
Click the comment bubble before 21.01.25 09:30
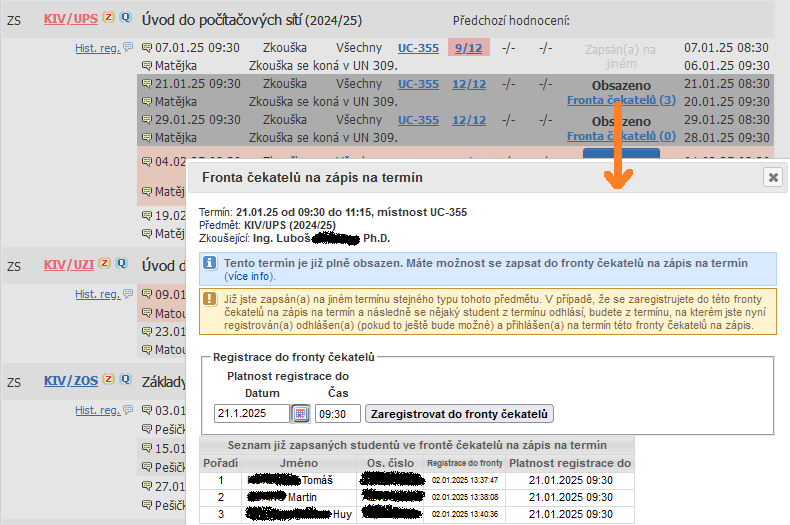(147, 84)
